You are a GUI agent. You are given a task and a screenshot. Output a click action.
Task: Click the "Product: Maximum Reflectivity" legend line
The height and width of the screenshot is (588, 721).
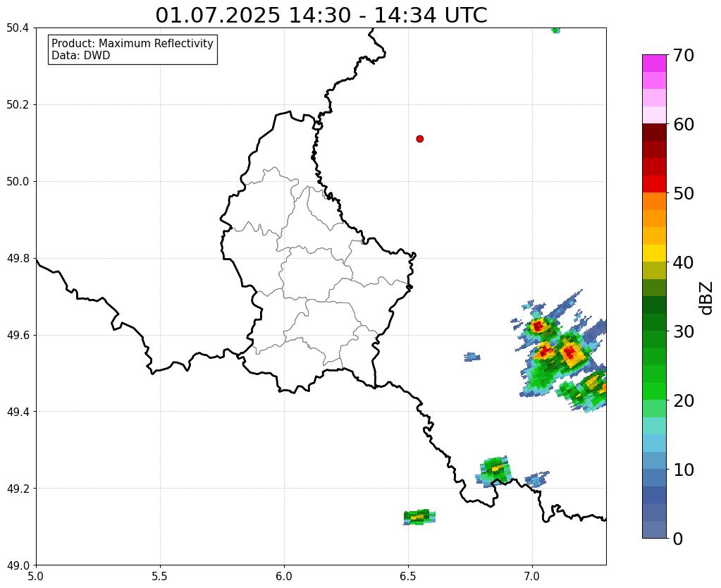(x=133, y=43)
